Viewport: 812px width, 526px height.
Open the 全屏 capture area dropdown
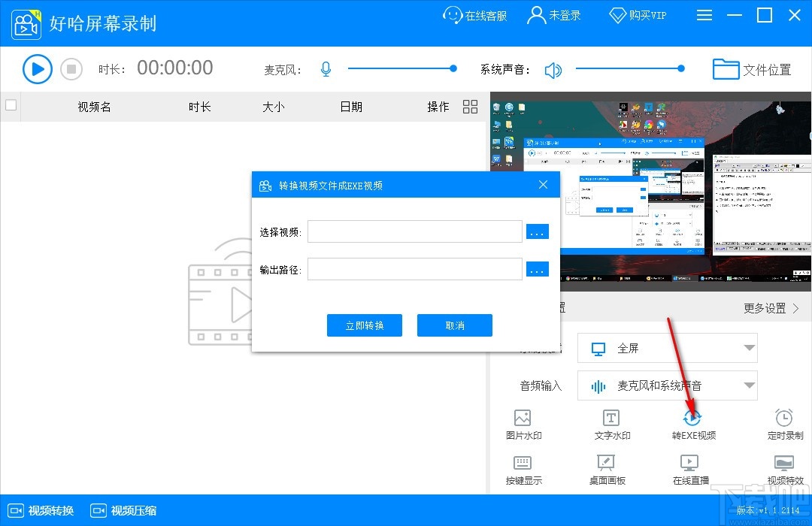(667, 348)
